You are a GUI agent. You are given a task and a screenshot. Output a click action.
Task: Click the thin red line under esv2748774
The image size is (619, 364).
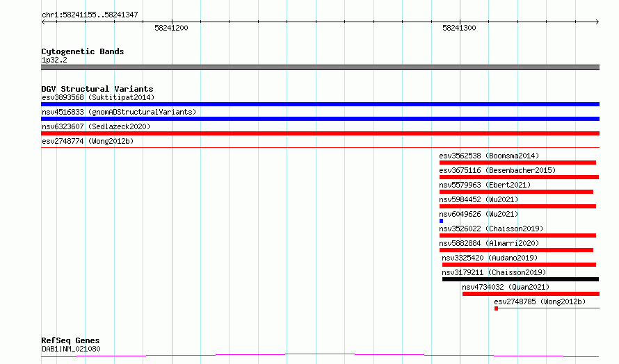(320, 147)
